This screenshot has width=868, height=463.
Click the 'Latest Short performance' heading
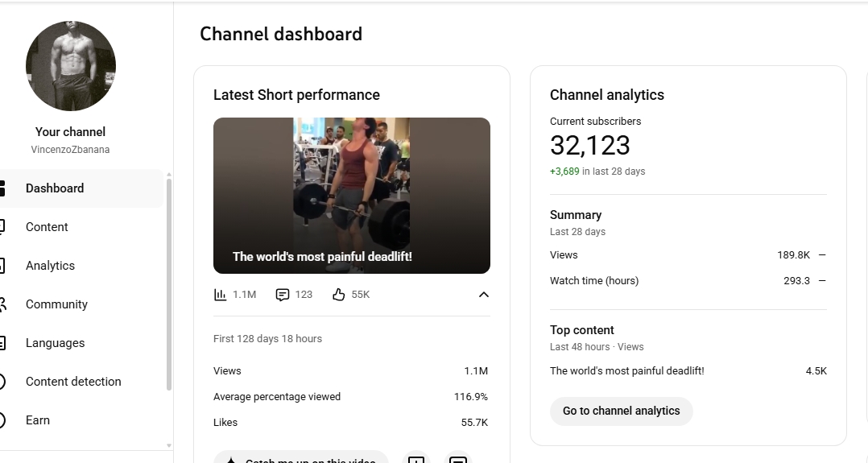click(x=296, y=95)
